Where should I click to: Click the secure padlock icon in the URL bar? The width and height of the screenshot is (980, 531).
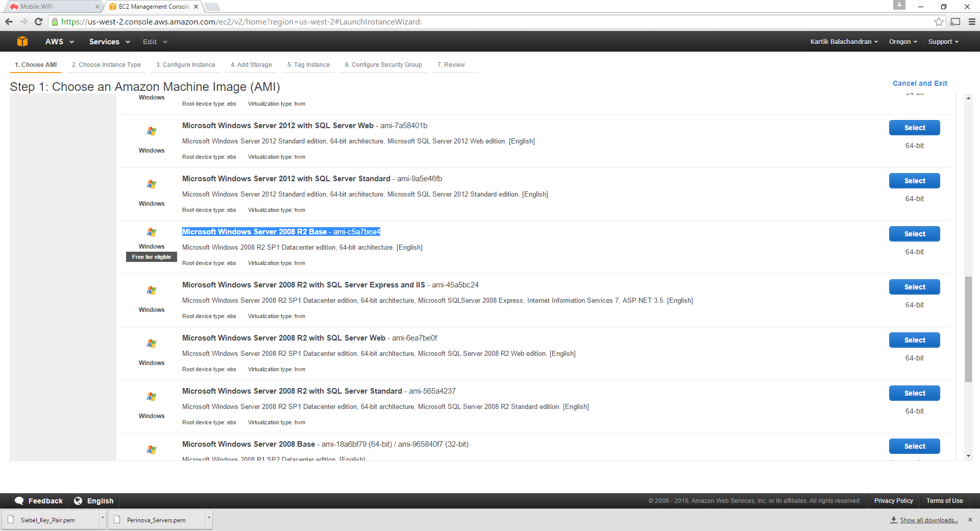click(x=55, y=21)
